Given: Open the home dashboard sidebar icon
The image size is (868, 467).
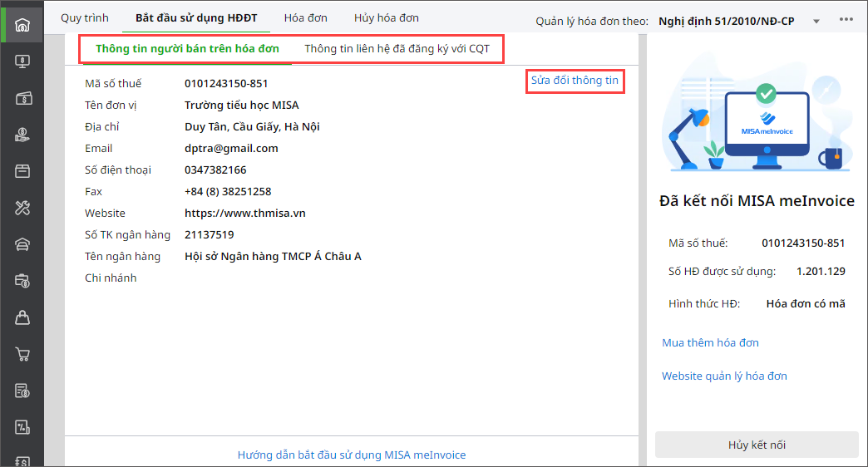Looking at the screenshot, I should (22, 26).
